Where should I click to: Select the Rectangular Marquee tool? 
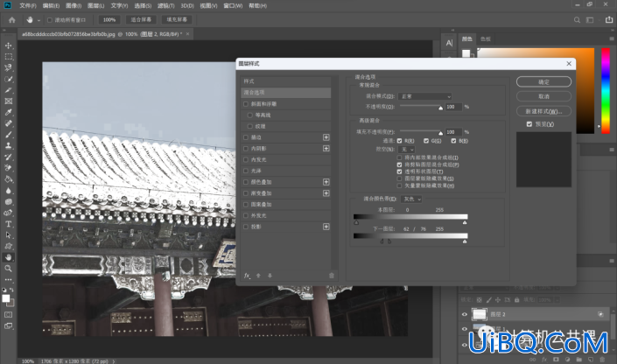[x=8, y=57]
